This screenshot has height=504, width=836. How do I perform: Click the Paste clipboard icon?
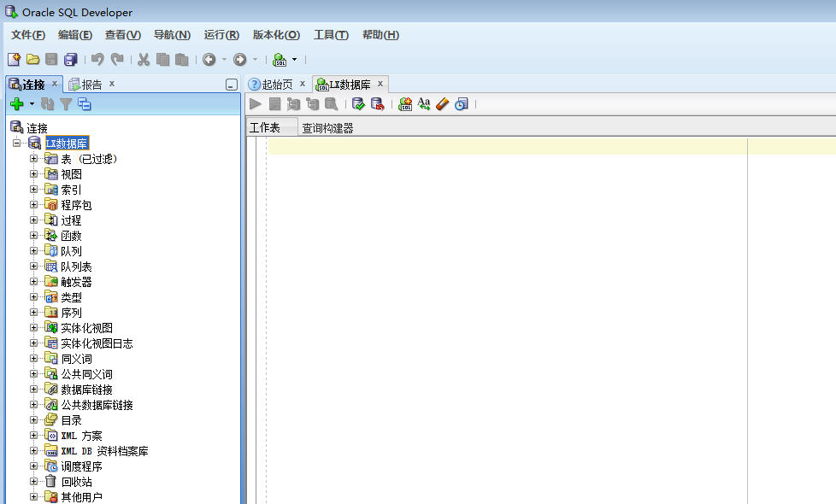click(x=182, y=59)
